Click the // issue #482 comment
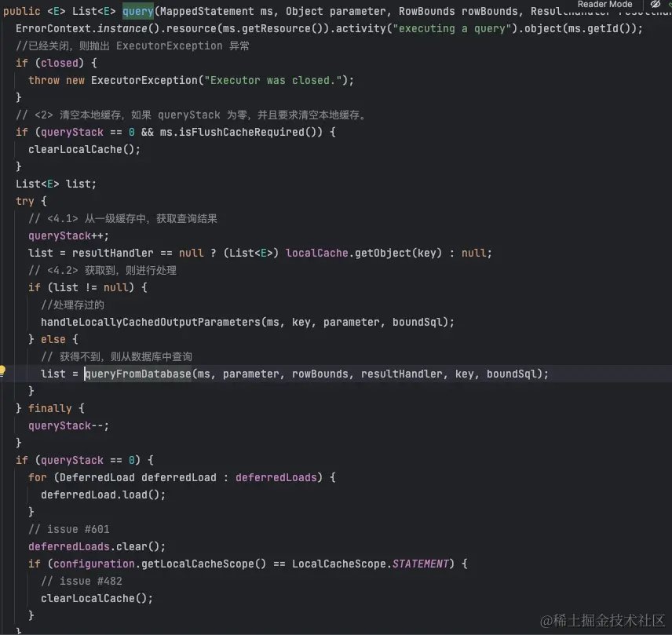672x635 pixels. [x=82, y=581]
